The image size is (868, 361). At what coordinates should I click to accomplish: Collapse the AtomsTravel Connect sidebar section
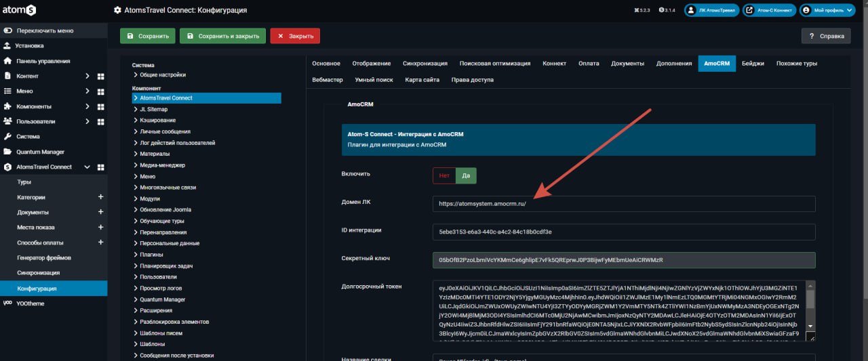click(87, 167)
